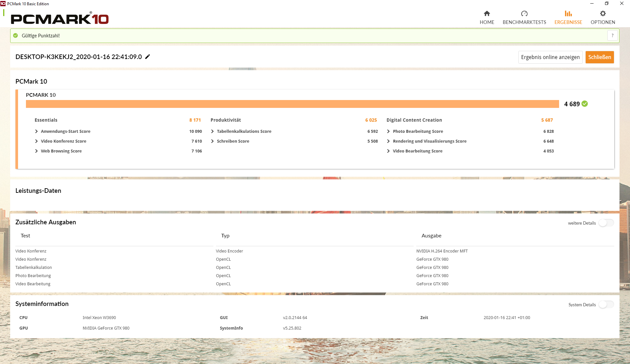Click the orange PCMark 10 score bar
Viewport: 630px width, 364px height.
pos(292,104)
